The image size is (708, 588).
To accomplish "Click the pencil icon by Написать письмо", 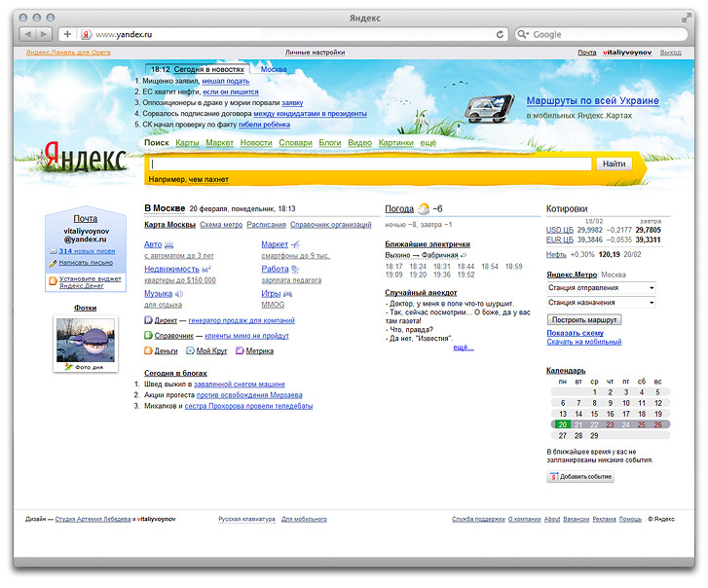I will (54, 263).
